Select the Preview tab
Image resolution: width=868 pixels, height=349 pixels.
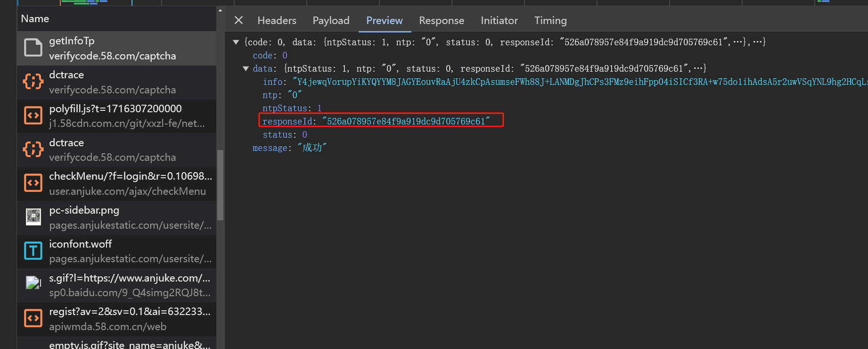[384, 20]
